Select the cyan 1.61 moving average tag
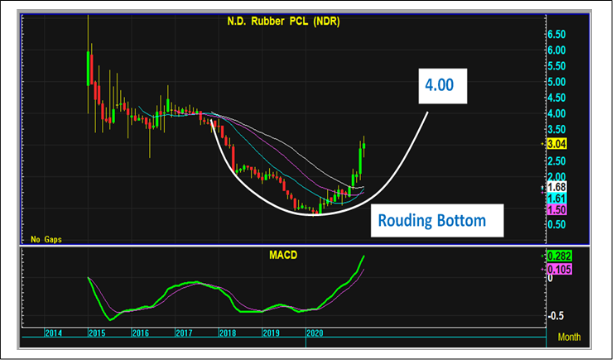616x364 pixels. 556,199
